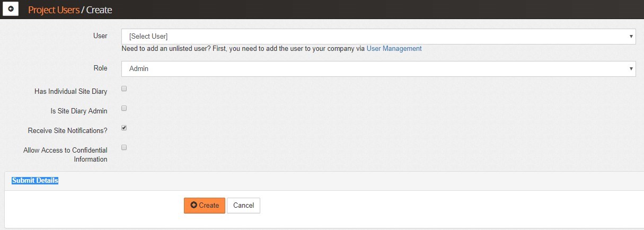Click the Create text in the breadcrumb
Screen dimensions: 644x230
(x=99, y=10)
